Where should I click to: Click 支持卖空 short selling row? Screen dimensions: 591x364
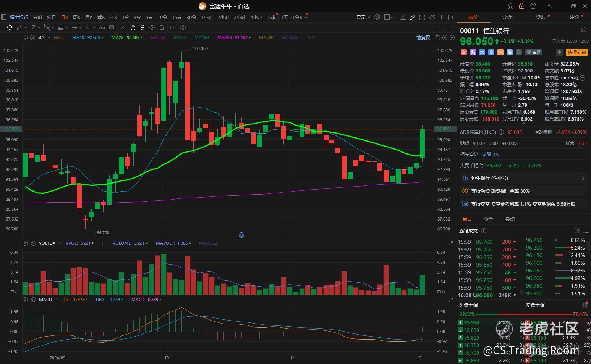click(x=523, y=204)
